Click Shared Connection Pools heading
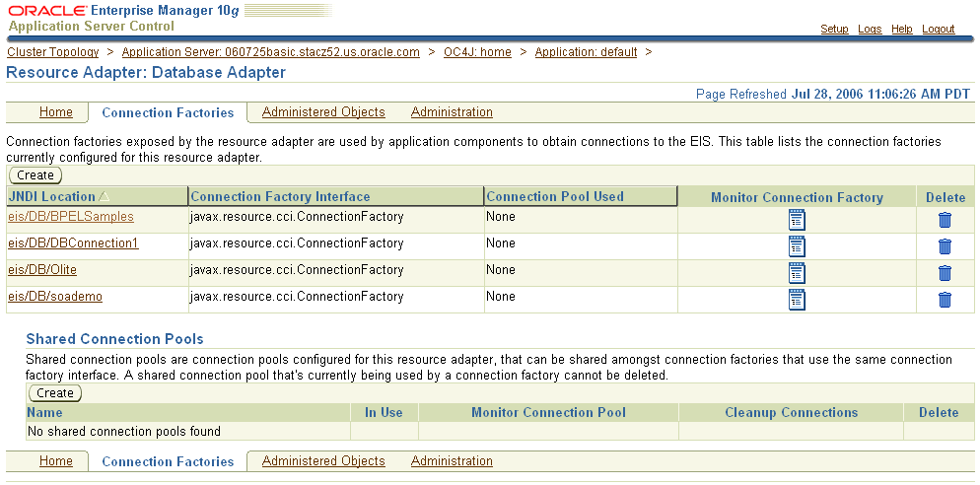The width and height of the screenshot is (980, 485). point(115,339)
